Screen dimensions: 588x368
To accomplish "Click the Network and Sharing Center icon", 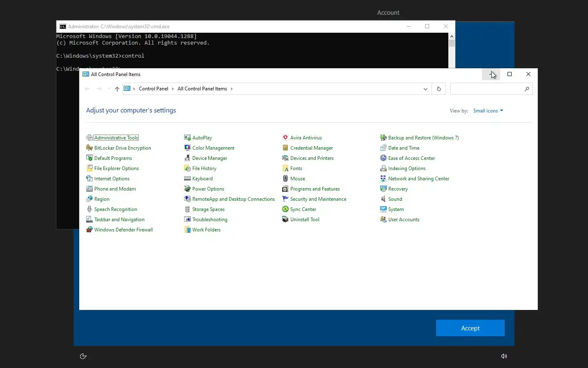I will pyautogui.click(x=383, y=178).
